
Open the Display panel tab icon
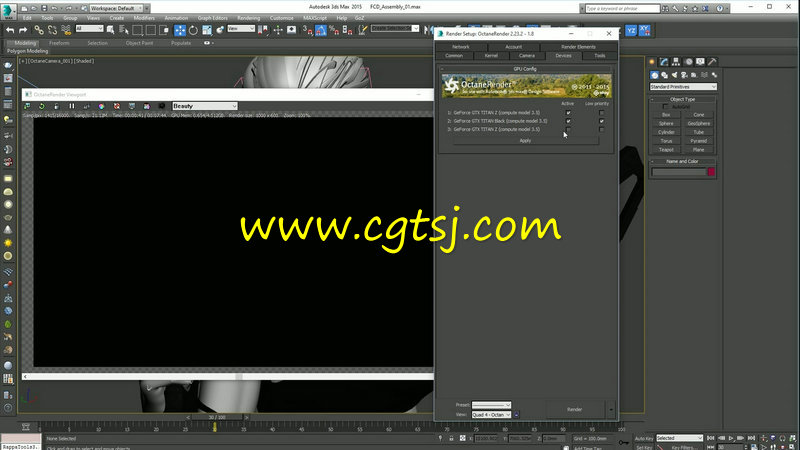click(700, 62)
